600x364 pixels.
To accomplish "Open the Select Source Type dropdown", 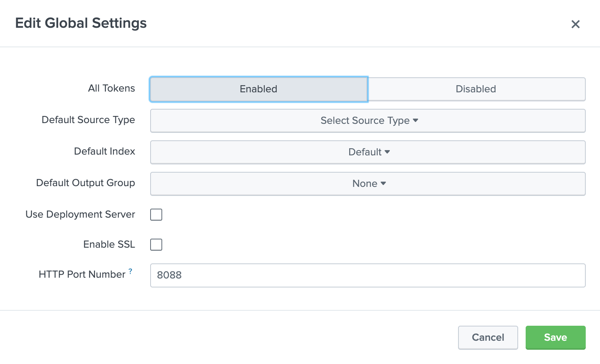I will (368, 120).
